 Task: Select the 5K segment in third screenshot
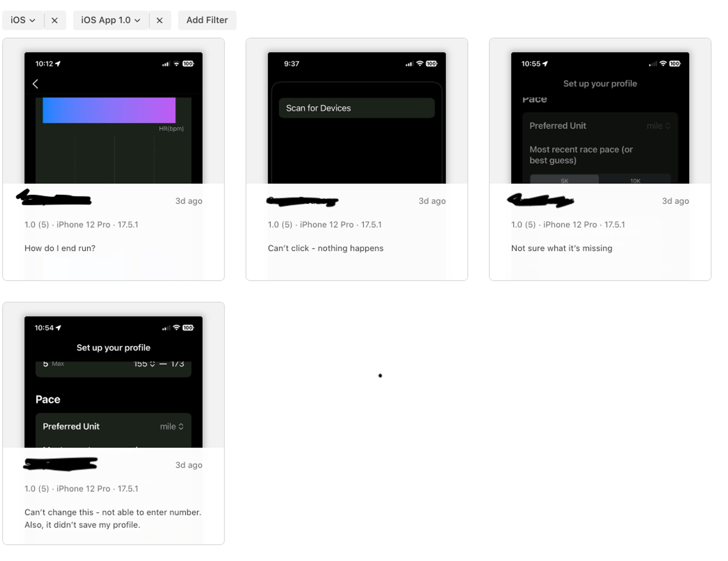click(564, 180)
